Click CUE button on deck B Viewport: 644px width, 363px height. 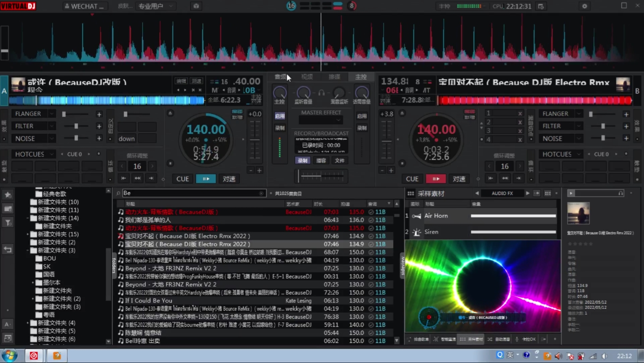[x=412, y=179]
